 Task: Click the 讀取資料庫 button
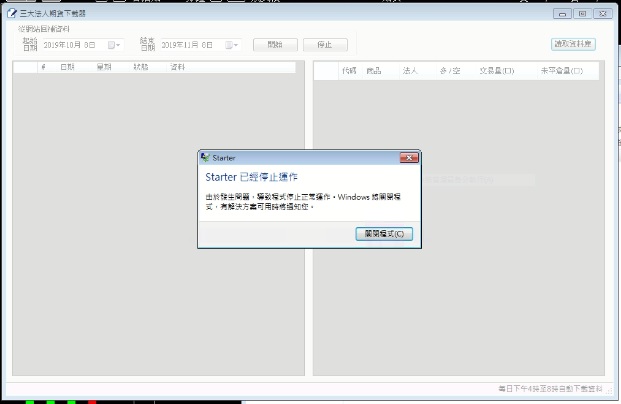[x=573, y=44]
